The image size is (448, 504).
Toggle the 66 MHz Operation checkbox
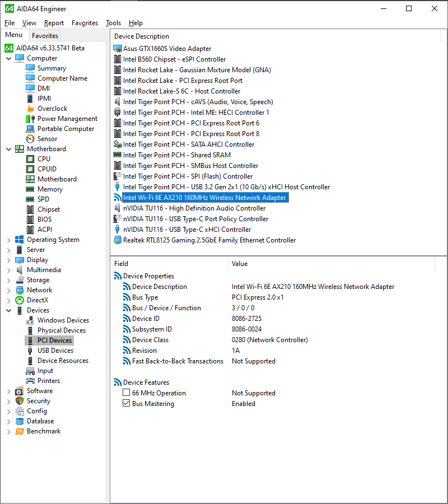coord(127,393)
